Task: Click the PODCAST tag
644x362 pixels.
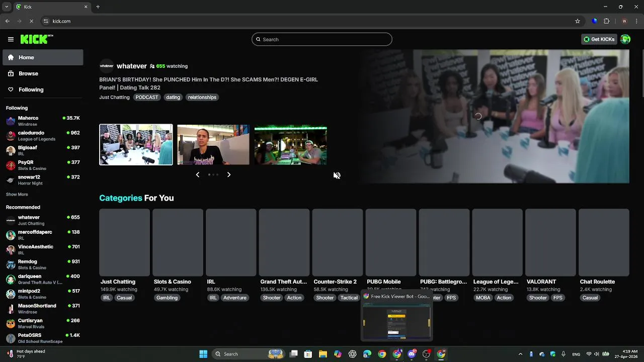Action: pyautogui.click(x=147, y=97)
